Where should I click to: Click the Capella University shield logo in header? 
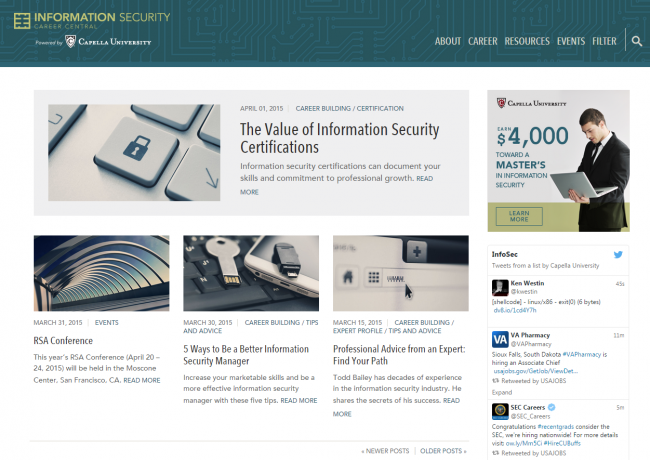click(x=71, y=42)
